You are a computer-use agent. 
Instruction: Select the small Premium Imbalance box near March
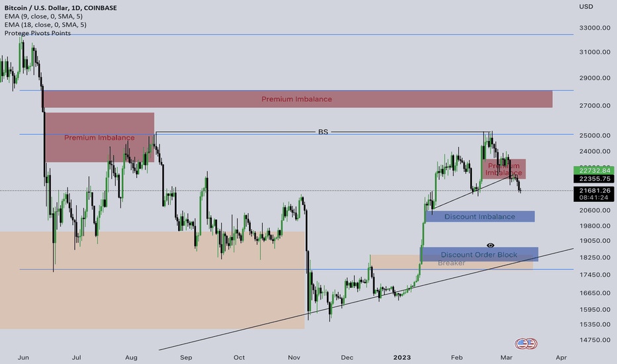tap(504, 169)
